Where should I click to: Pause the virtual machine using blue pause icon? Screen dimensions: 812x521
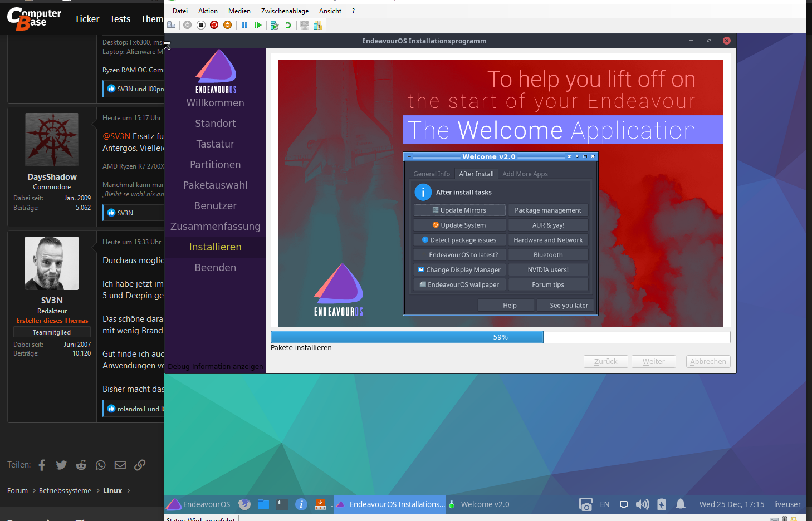tap(244, 24)
